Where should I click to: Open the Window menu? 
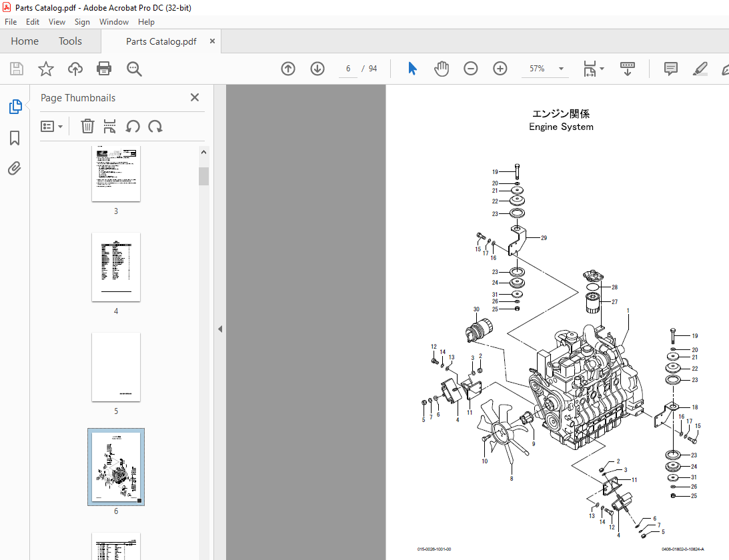(x=114, y=22)
